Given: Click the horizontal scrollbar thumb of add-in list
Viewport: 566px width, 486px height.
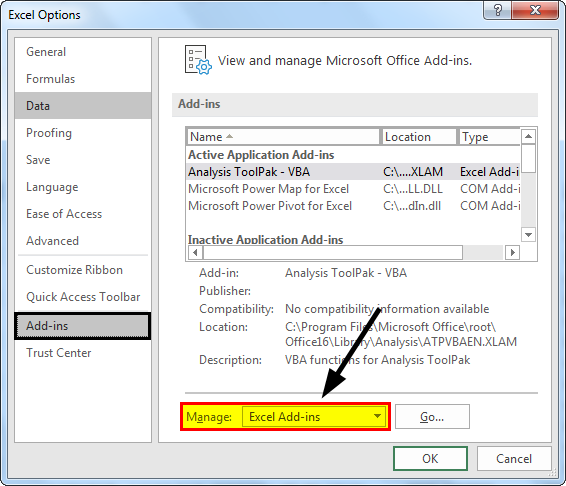Looking at the screenshot, I should tap(333, 252).
